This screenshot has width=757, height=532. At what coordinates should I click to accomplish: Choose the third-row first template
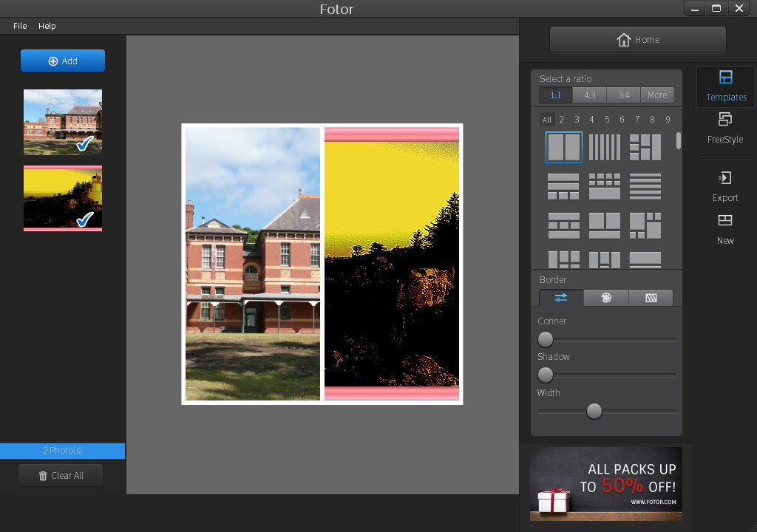tap(563, 225)
